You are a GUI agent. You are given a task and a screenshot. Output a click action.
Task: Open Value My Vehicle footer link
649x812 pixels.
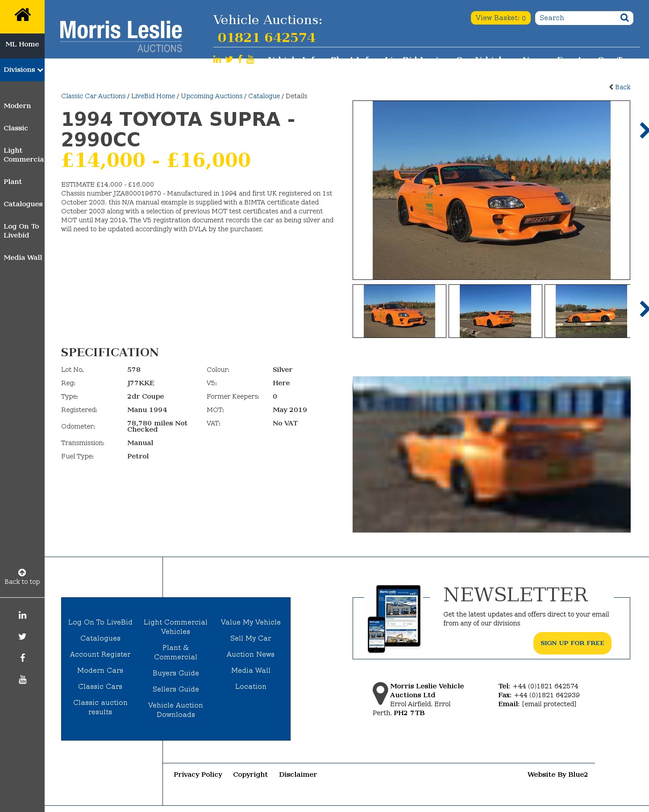click(251, 622)
